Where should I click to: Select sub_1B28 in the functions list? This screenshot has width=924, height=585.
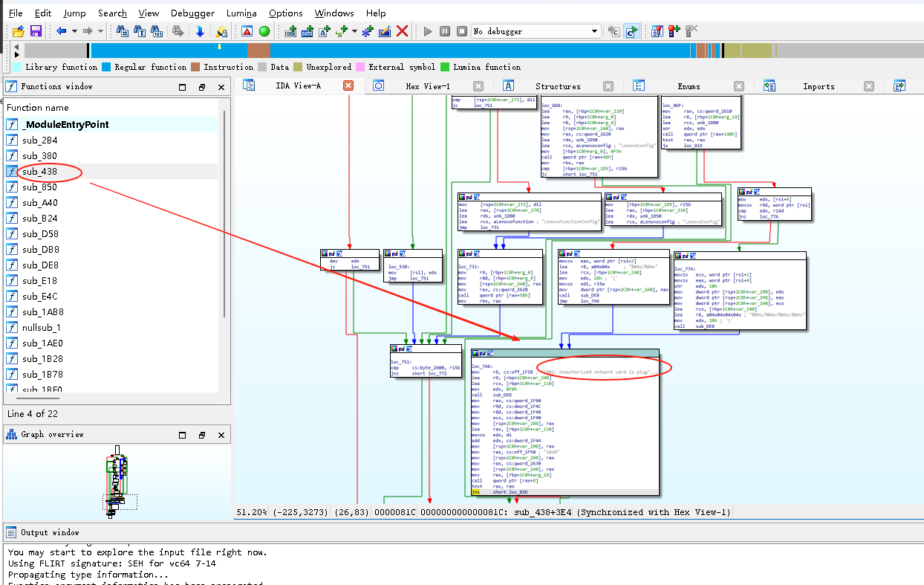[111, 358]
